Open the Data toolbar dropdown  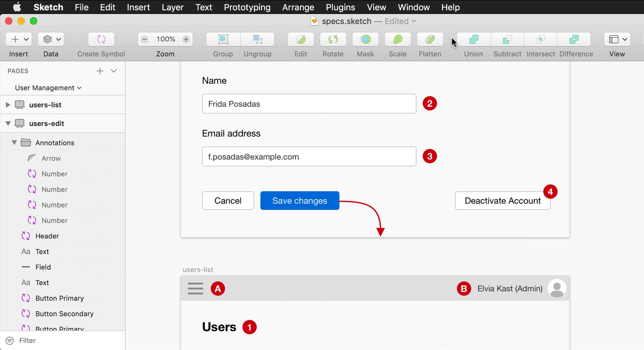point(51,39)
